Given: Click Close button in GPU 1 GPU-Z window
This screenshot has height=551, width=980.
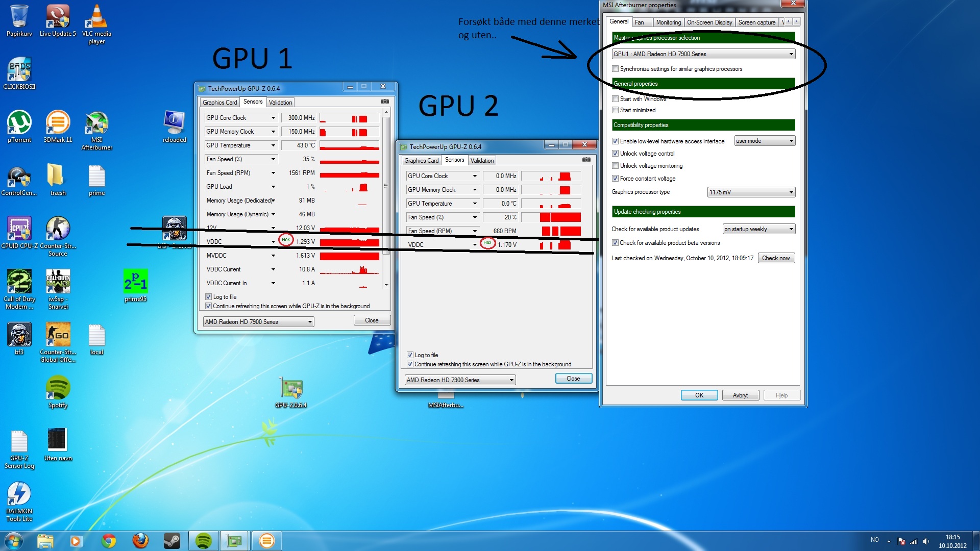Looking at the screenshot, I should tap(372, 320).
